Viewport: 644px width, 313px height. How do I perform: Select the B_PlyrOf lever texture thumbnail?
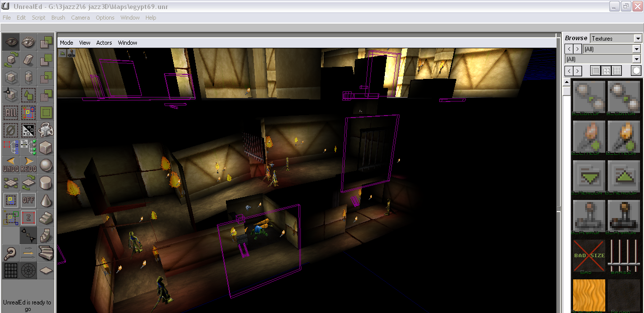coord(589,217)
